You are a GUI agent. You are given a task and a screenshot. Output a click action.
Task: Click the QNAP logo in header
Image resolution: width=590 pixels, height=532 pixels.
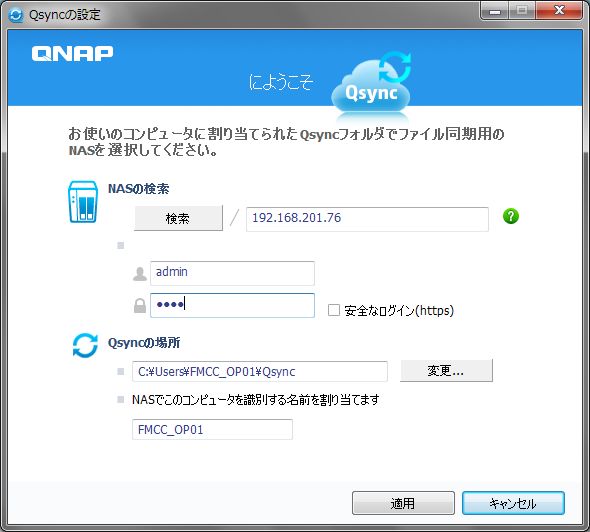[72, 53]
